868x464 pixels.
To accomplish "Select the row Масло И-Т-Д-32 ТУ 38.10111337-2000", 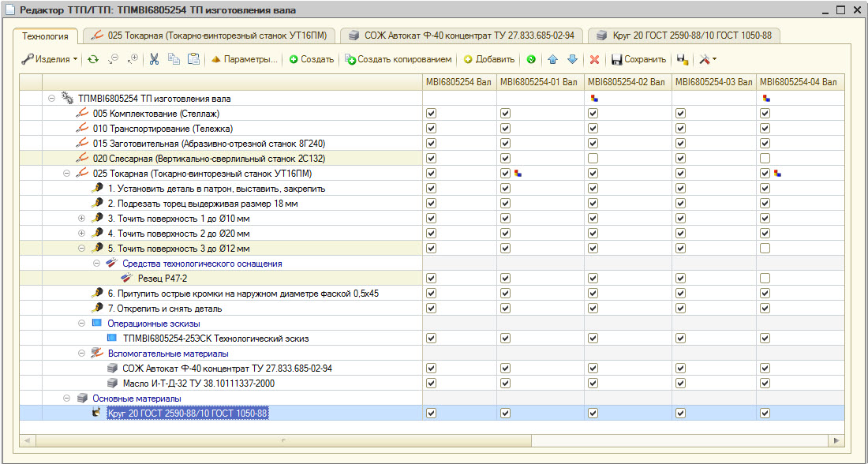I will [x=198, y=384].
